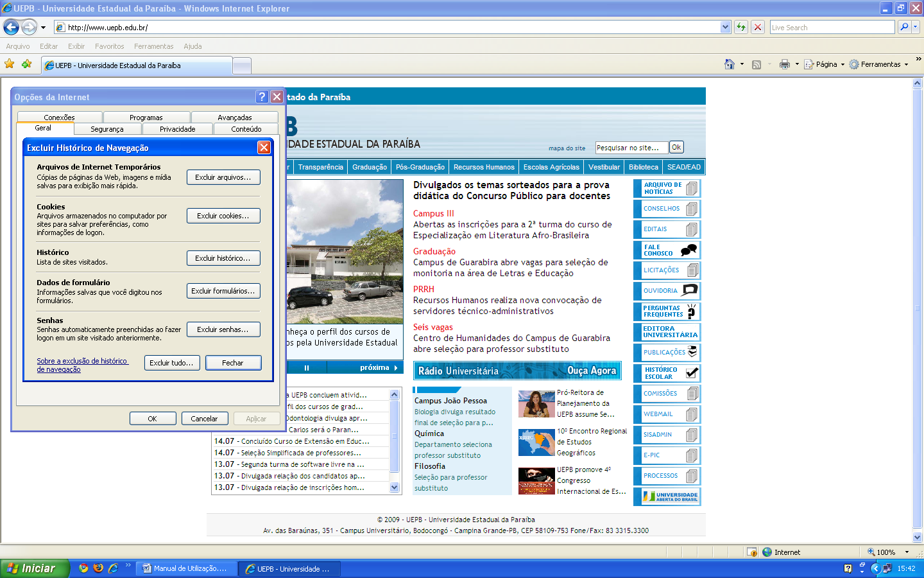
Task: Open the Ajuda menu
Action: 193,46
